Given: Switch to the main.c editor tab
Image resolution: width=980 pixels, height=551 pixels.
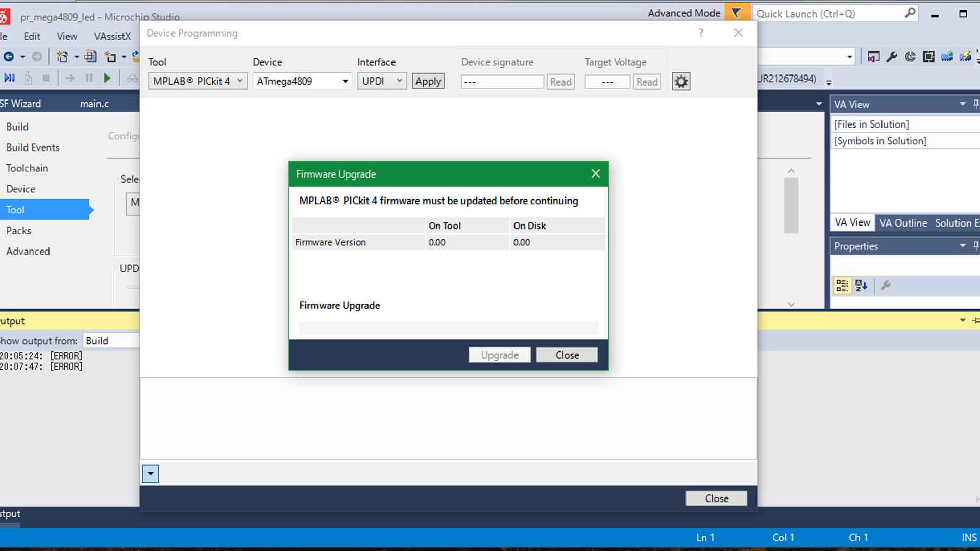Looking at the screenshot, I should point(94,104).
